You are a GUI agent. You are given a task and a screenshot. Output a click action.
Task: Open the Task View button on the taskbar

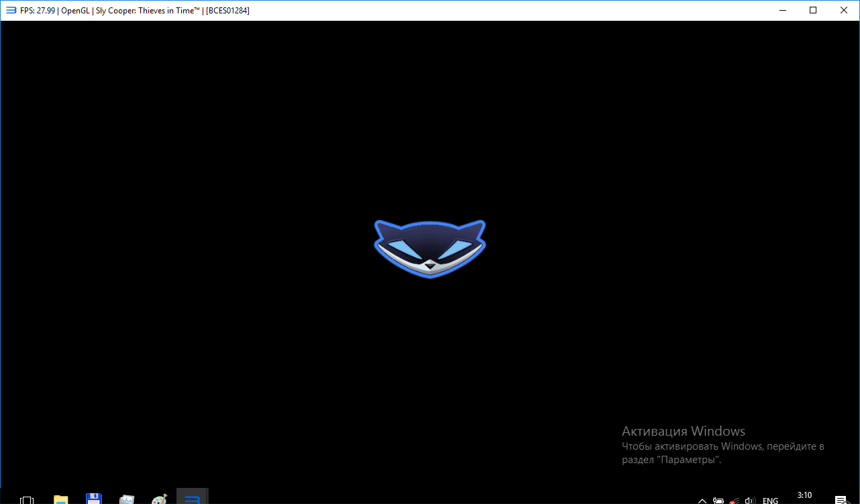coord(27,499)
